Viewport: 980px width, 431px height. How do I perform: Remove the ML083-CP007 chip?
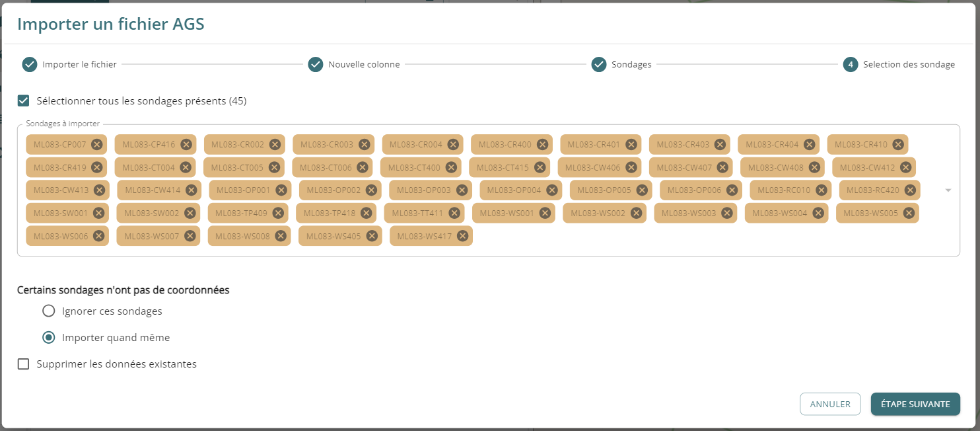tap(97, 145)
